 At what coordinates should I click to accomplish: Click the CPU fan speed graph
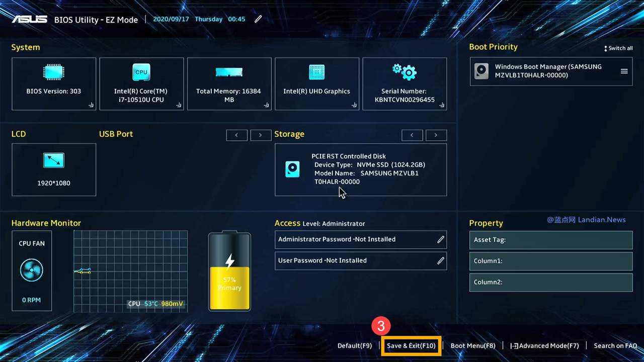[130, 271]
